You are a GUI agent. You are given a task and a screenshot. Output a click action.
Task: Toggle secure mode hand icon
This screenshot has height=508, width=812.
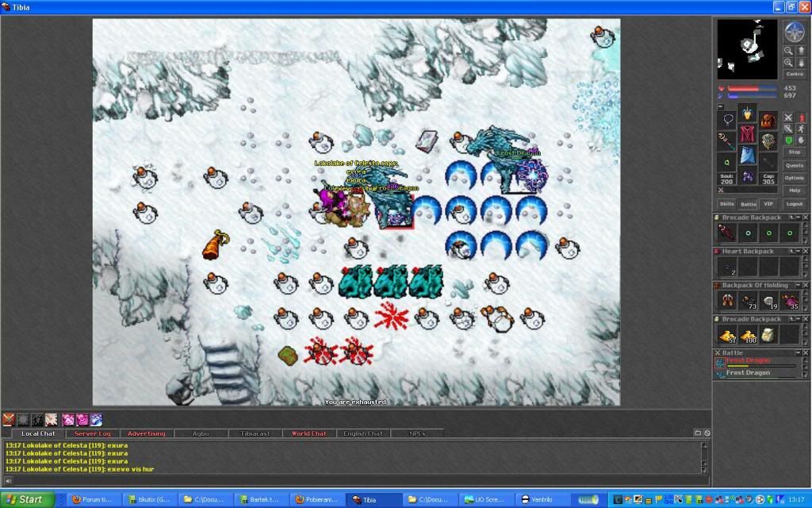point(801,140)
